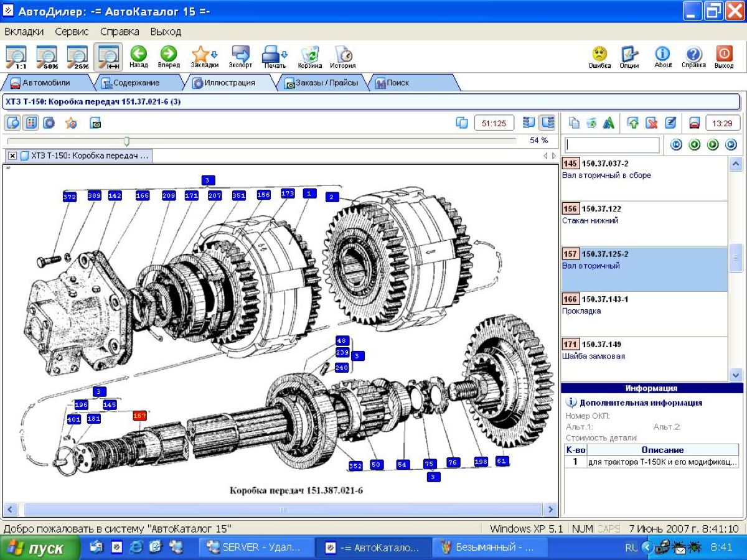Click the Экспорт export icon
Viewport: 747px width, 560px height.
click(x=240, y=56)
